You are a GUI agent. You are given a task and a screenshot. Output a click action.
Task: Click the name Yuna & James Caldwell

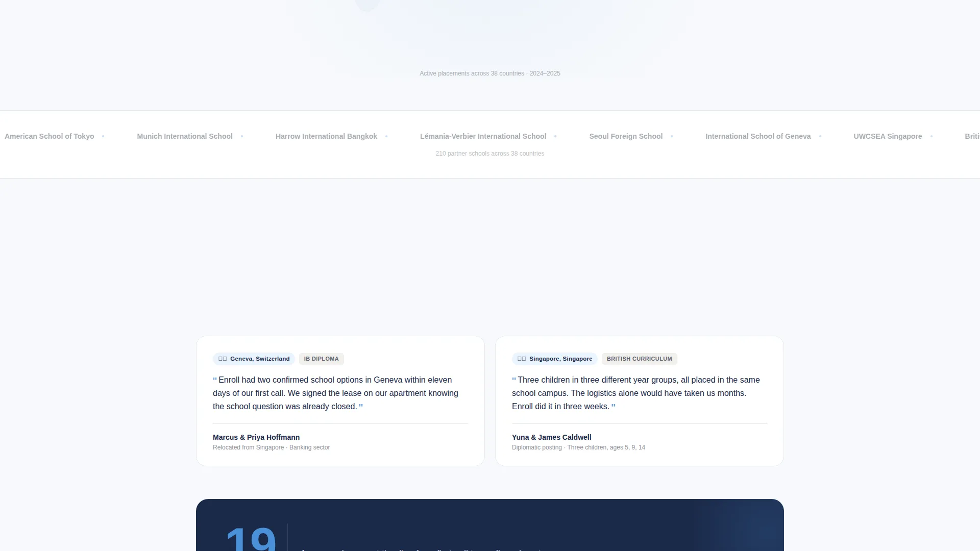(552, 437)
